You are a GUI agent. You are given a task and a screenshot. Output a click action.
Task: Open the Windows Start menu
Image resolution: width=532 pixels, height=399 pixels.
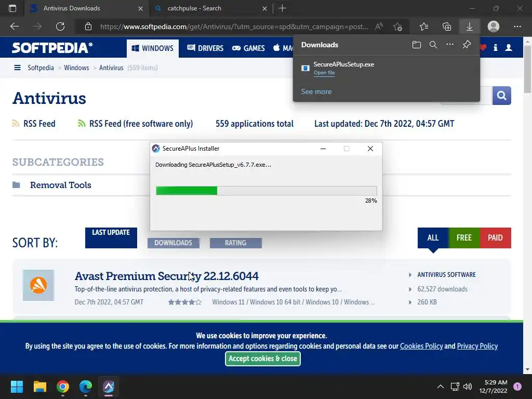17,387
